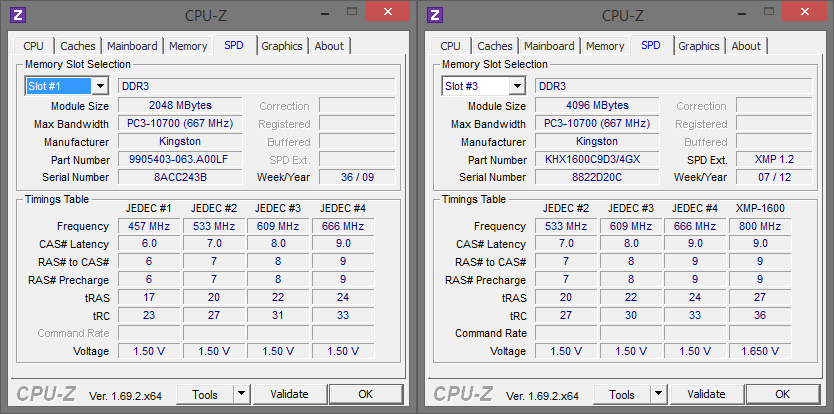The height and width of the screenshot is (414, 834).
Task: Click tRC value 31 in left window
Action: [278, 315]
